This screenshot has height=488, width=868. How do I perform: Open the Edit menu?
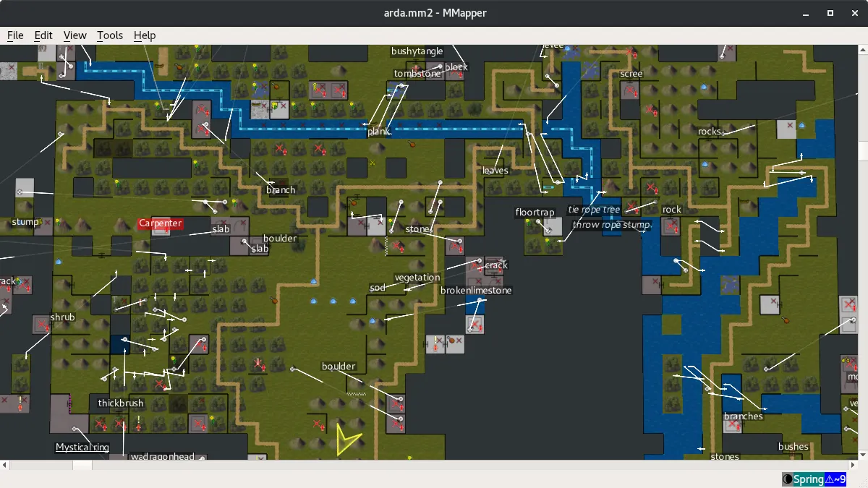43,35
